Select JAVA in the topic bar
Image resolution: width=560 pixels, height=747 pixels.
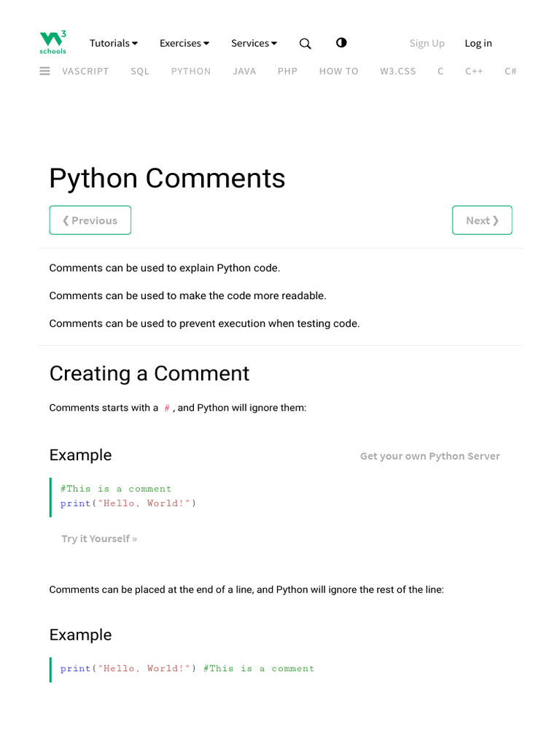pyautogui.click(x=244, y=71)
